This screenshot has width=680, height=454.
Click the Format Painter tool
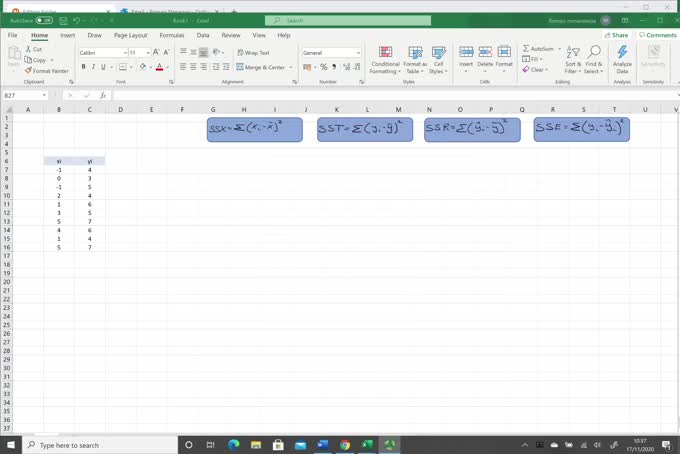tap(50, 71)
